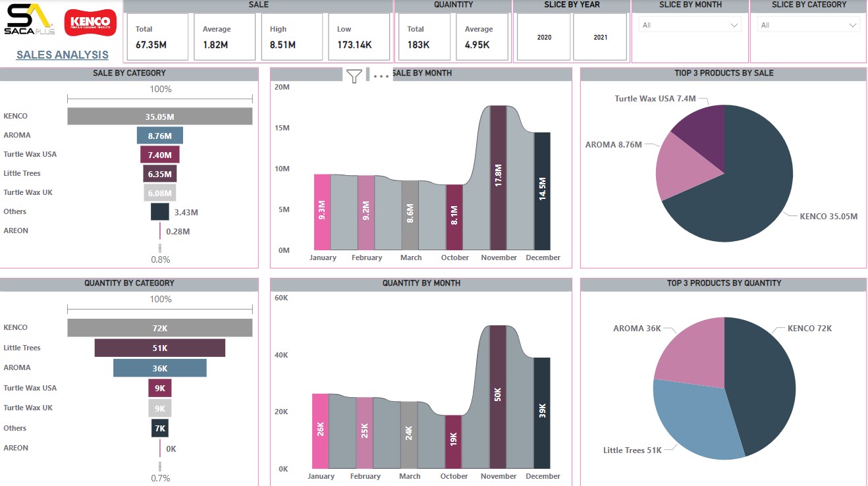Screen dimensions: 868x486
Task: Select the 2021 year slicer
Action: tap(601, 38)
